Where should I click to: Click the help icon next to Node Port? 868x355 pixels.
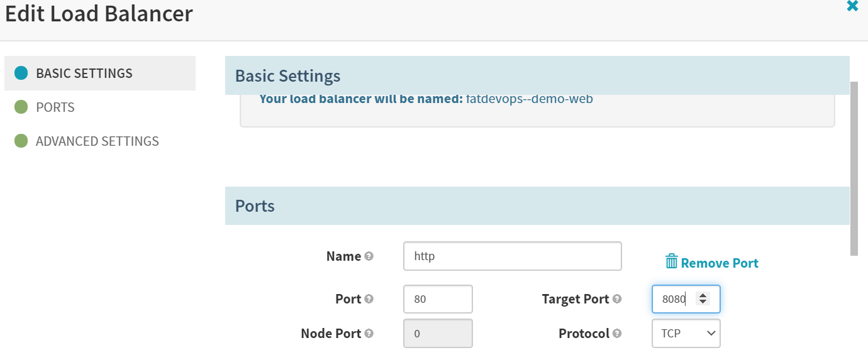click(x=369, y=334)
